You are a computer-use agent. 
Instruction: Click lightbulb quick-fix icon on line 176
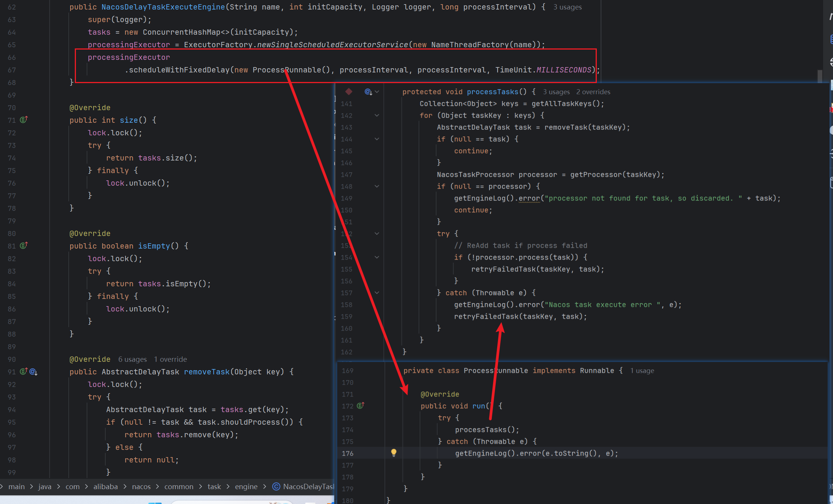point(394,453)
